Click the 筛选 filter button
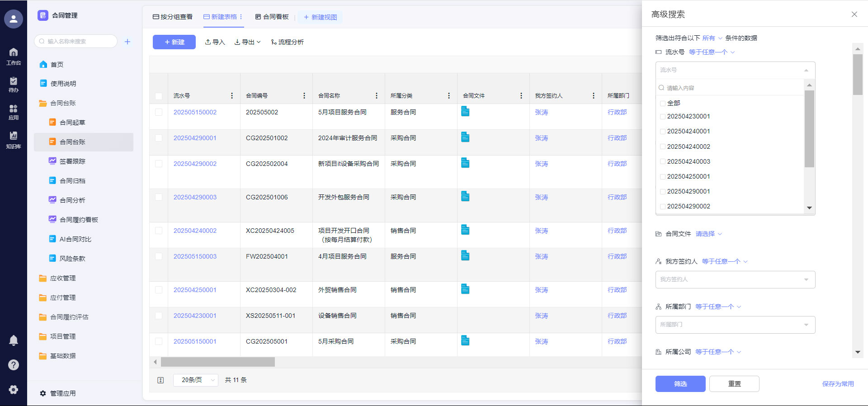The image size is (868, 406). [x=680, y=384]
